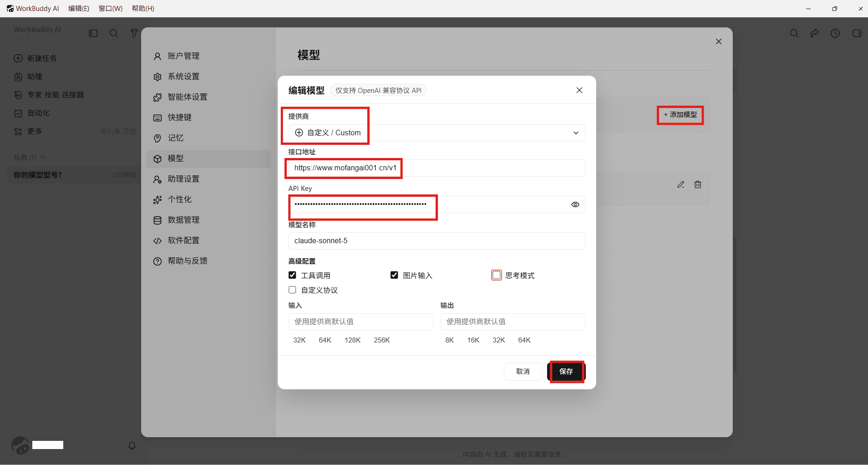Select 8K output preset
868x465 pixels.
[450, 340]
